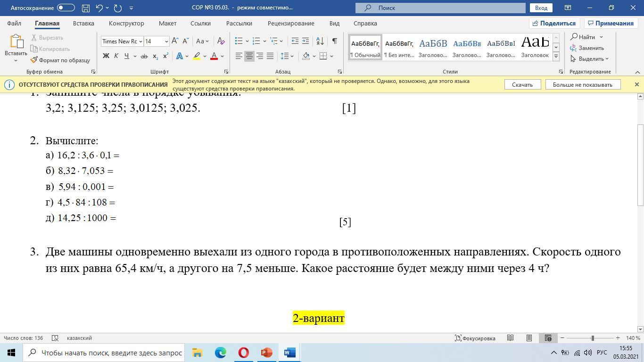Show paragraph marks with pilcrow icon

coord(334,41)
